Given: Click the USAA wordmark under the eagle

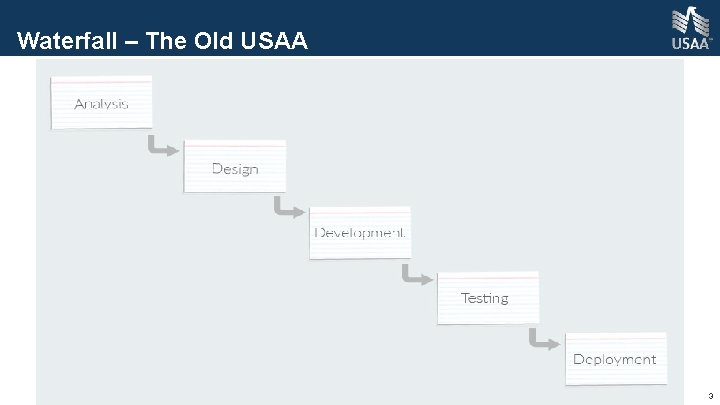Looking at the screenshot, I should coord(690,44).
